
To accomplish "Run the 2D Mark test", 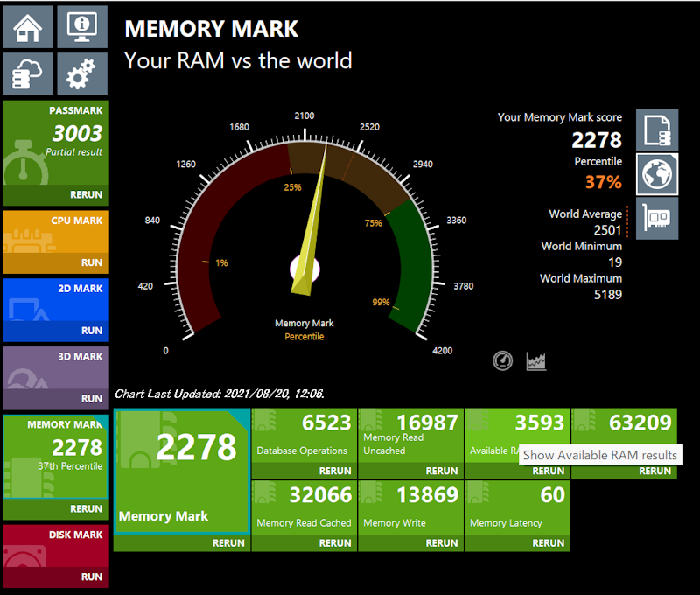I will coord(55,331).
